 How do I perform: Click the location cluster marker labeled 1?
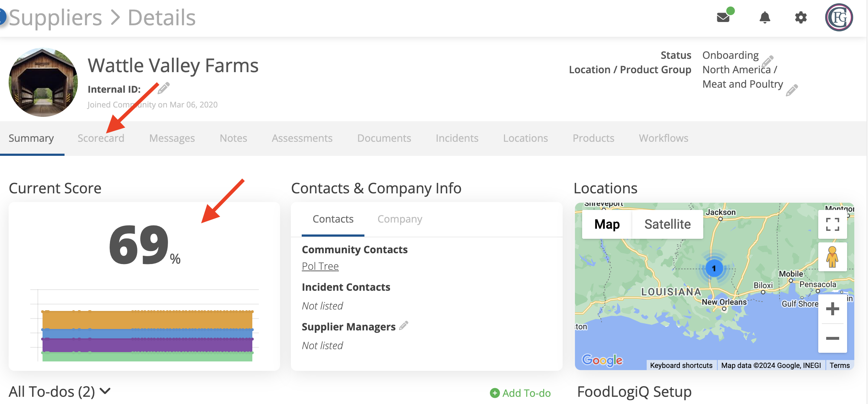pos(714,268)
